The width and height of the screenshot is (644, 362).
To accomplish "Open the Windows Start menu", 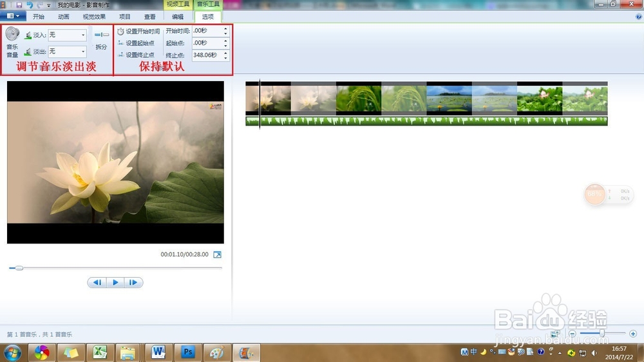I will tap(13, 353).
